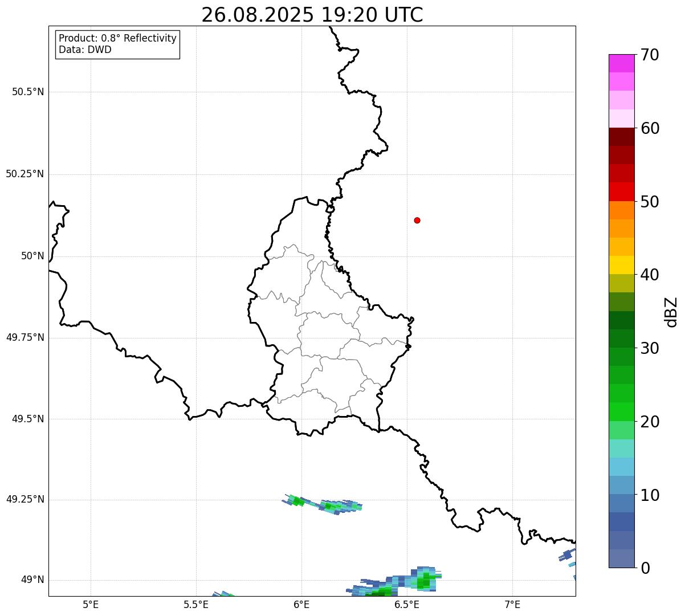Click the light blue colorbar segment between 10 and 20

pyautogui.click(x=622, y=467)
